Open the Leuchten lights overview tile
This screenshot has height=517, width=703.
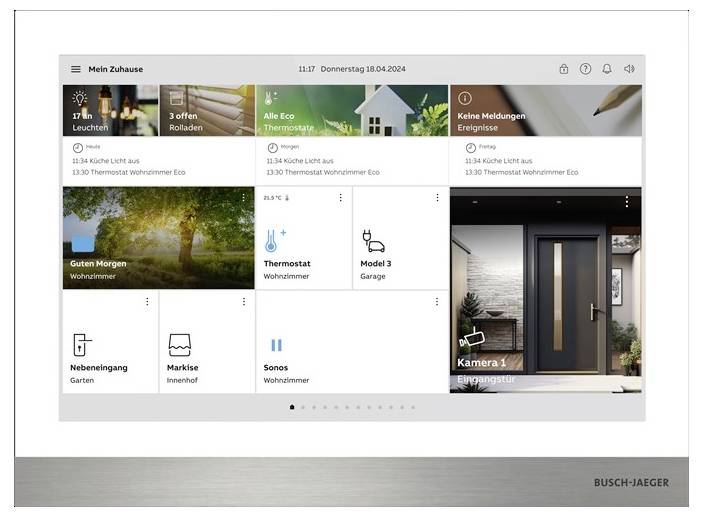[110, 110]
